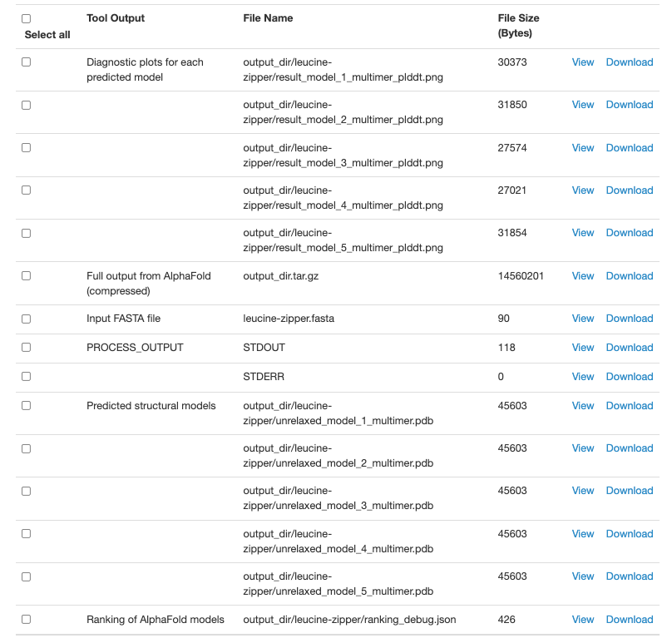Download result_model_3_multimer_plddt.png file
The width and height of the screenshot is (672, 643).
tap(629, 148)
